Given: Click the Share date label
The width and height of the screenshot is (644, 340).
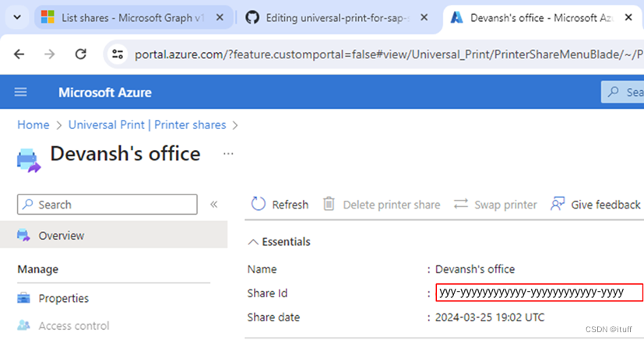Looking at the screenshot, I should point(273,317).
